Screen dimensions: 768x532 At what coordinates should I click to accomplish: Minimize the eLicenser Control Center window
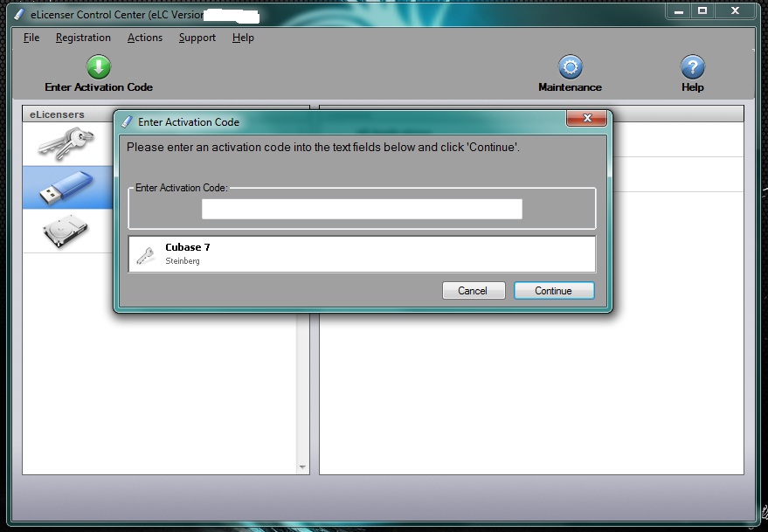[679, 11]
